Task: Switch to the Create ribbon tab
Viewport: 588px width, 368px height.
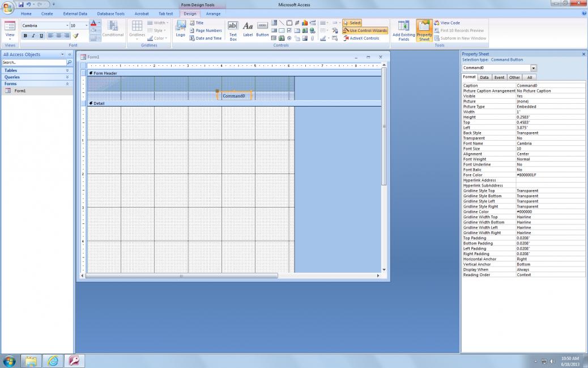Action: click(47, 14)
